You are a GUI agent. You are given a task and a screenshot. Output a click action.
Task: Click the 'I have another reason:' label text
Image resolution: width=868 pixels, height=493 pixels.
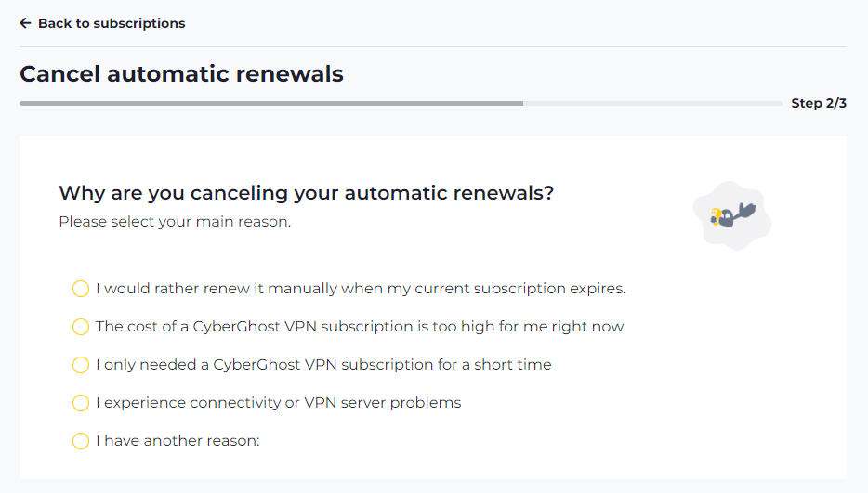click(178, 440)
